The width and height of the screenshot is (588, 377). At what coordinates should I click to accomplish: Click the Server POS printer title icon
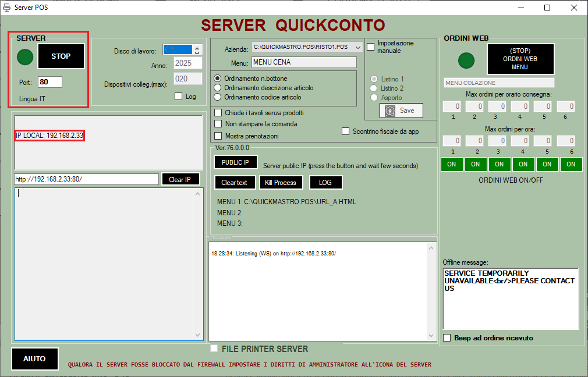pos(7,8)
